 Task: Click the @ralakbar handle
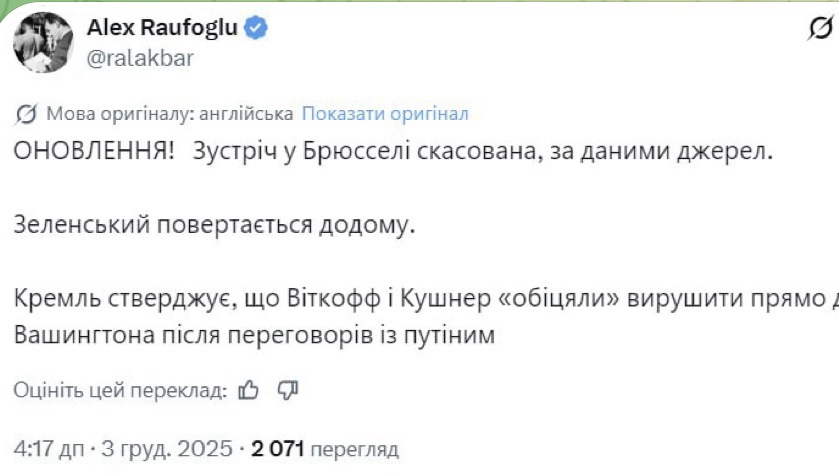[x=141, y=57]
